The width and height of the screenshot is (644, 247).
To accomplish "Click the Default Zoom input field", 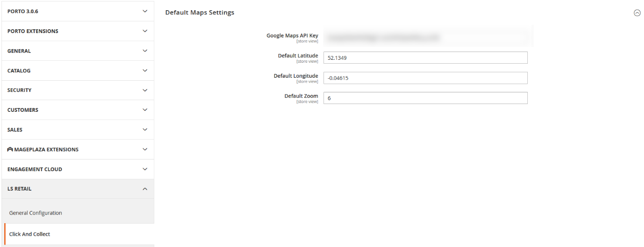I will click(x=425, y=98).
